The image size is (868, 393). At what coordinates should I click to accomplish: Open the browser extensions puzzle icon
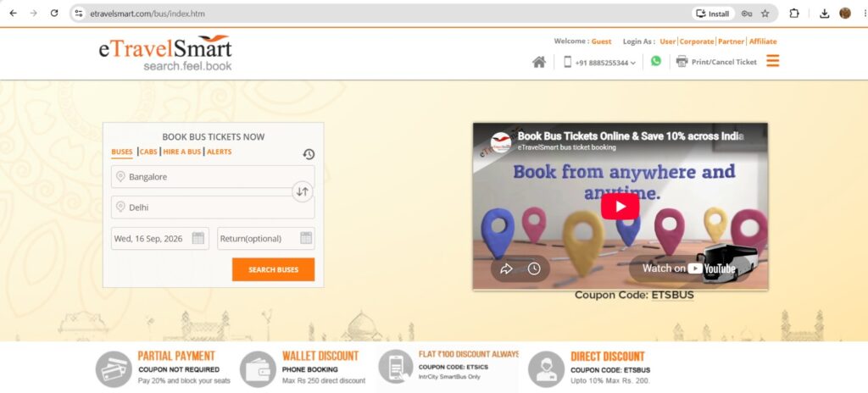point(793,14)
